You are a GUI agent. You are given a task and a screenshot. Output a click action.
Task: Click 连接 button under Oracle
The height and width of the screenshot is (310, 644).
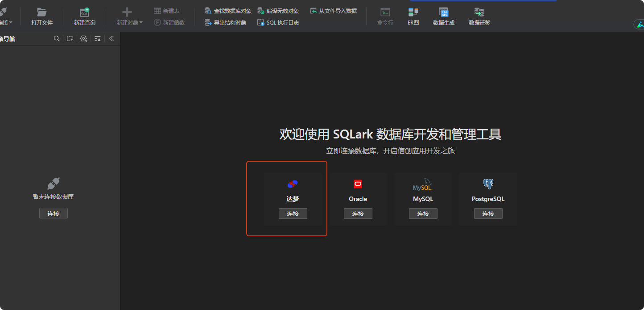click(x=358, y=214)
